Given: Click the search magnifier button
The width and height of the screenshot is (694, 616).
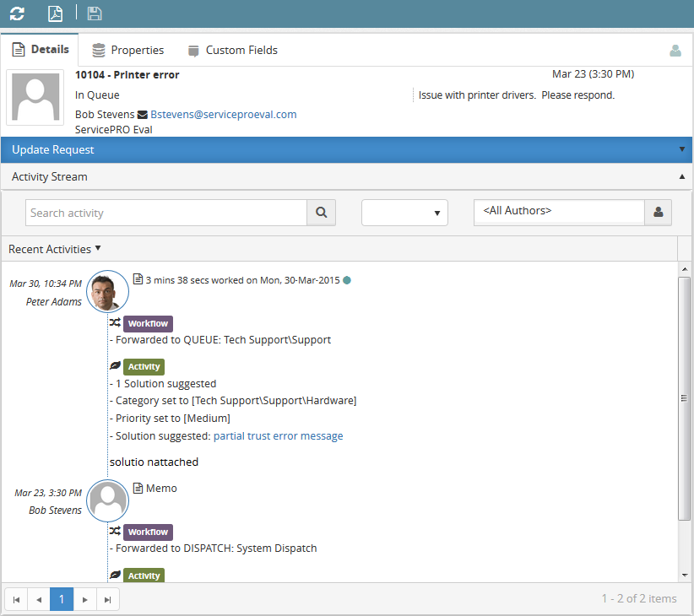Looking at the screenshot, I should [x=321, y=213].
